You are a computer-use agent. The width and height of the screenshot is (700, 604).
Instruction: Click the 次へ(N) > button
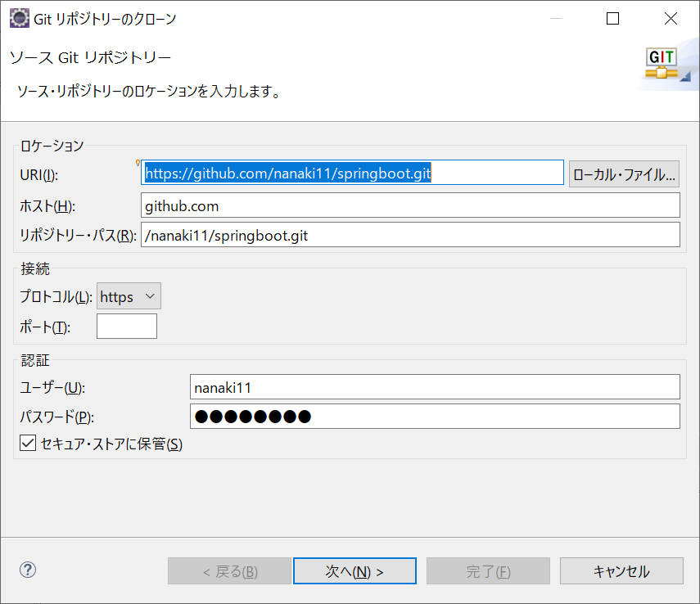[x=355, y=571]
